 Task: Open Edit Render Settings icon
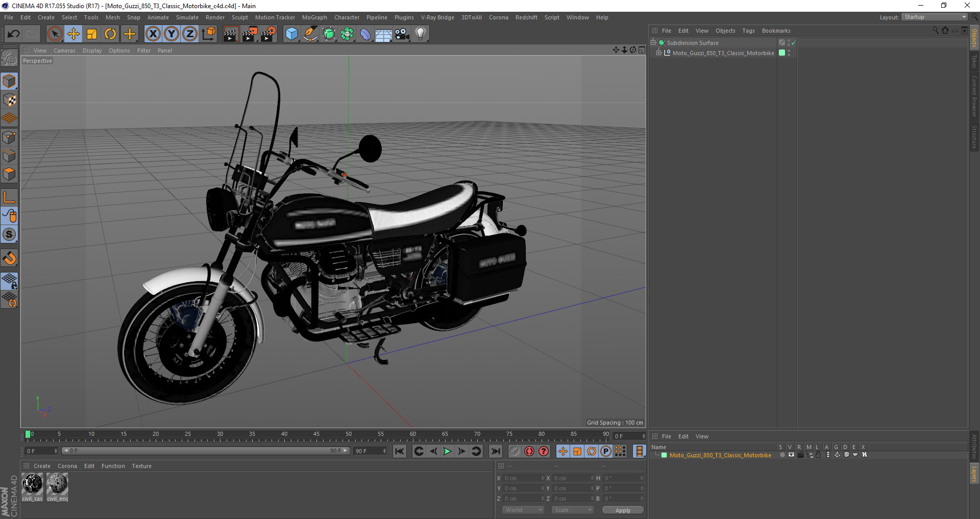(268, 34)
